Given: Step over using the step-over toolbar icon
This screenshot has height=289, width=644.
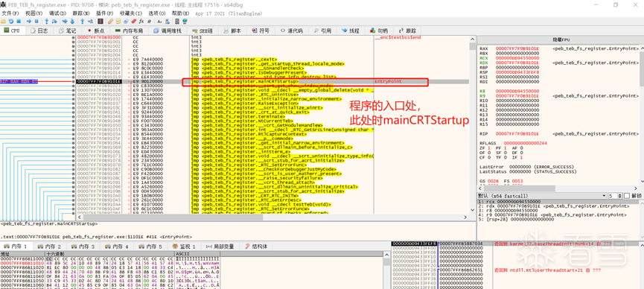Looking at the screenshot, I should (54, 21).
